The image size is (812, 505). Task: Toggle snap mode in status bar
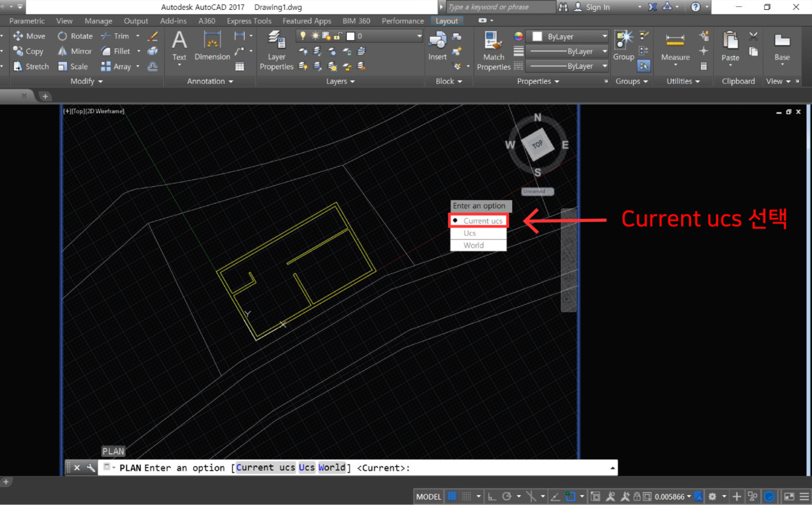click(x=466, y=496)
